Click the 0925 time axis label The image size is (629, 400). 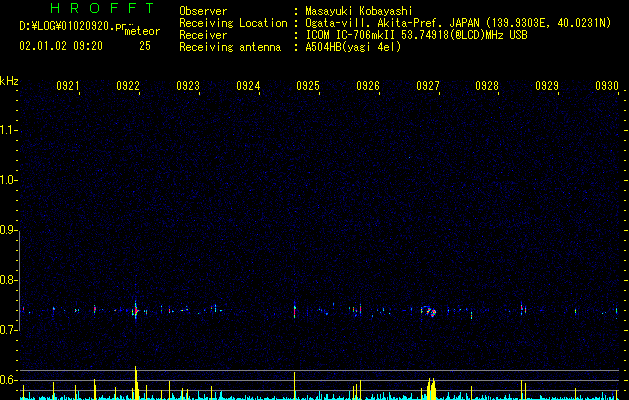tap(308, 85)
